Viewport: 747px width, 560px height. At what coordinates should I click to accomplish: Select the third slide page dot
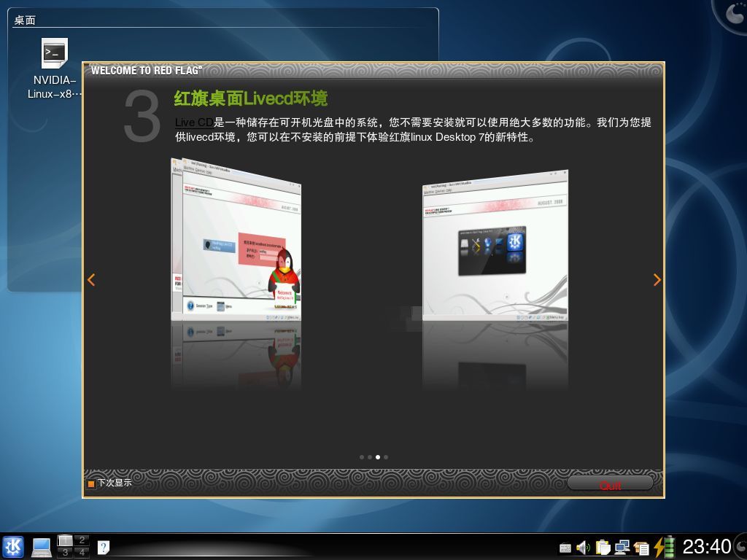point(378,457)
